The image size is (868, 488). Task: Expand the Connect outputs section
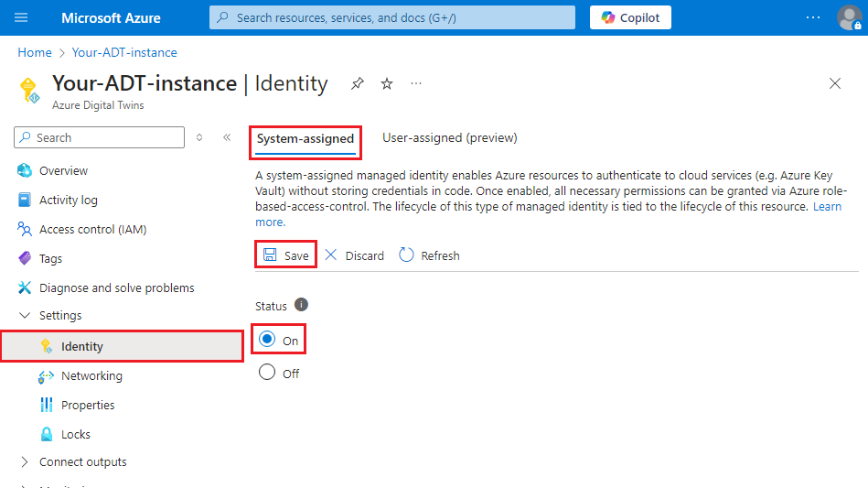point(25,461)
